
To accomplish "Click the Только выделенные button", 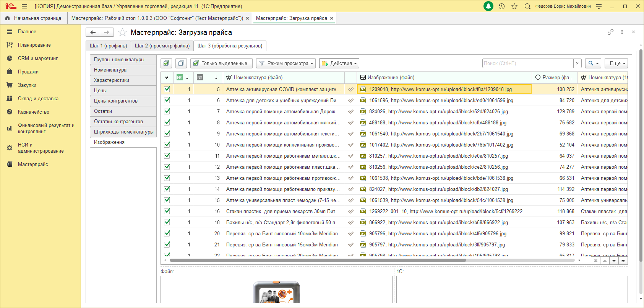I will coord(221,63).
